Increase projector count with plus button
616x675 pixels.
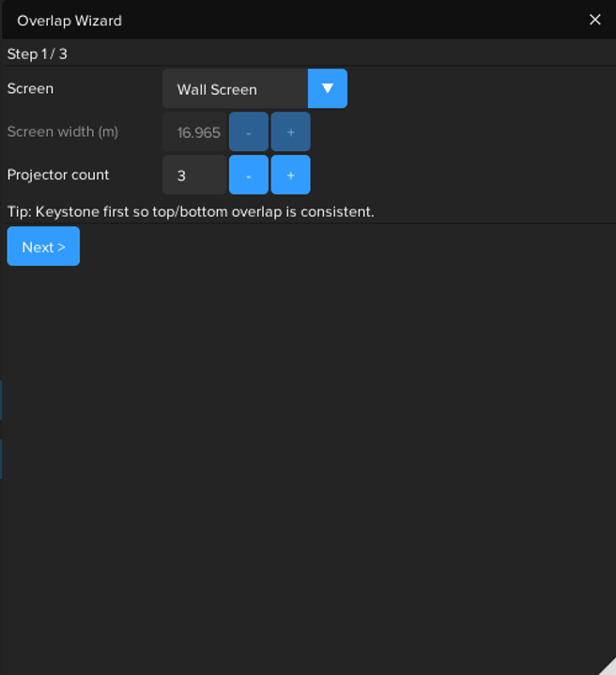click(290, 176)
